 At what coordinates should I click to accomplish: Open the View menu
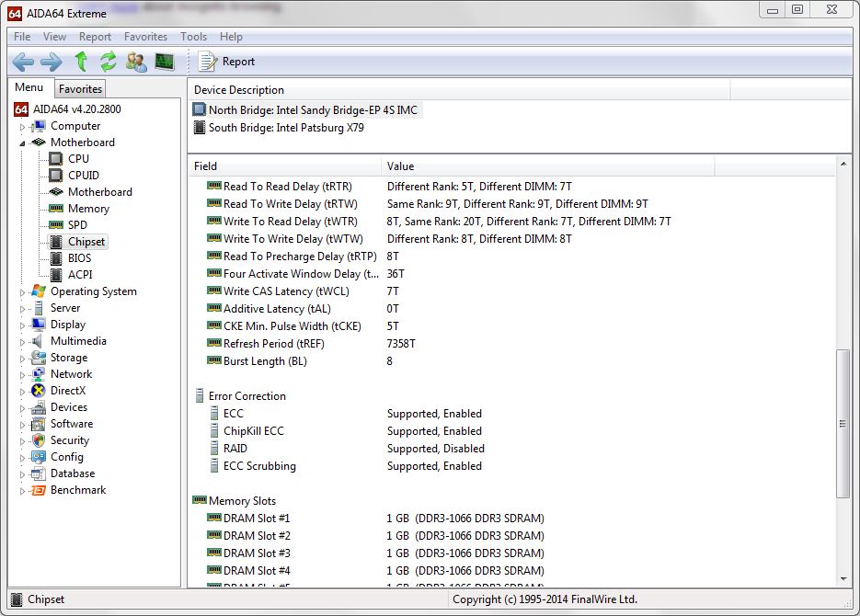click(x=54, y=36)
